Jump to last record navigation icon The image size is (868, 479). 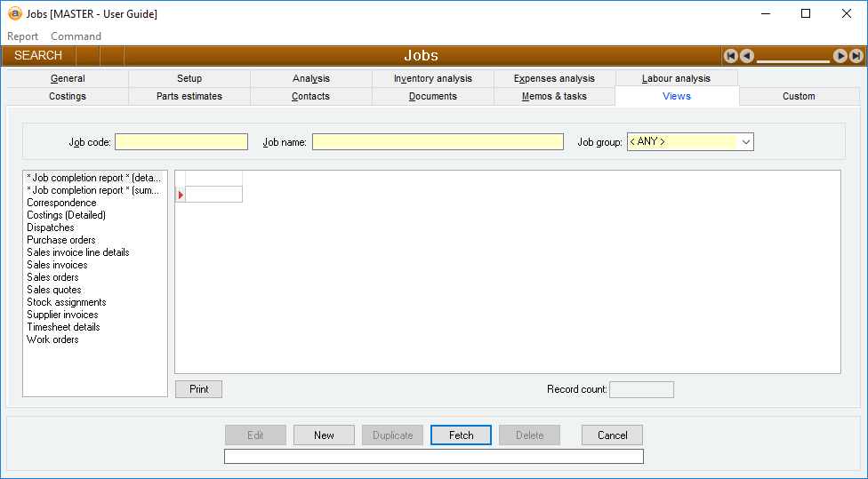856,56
